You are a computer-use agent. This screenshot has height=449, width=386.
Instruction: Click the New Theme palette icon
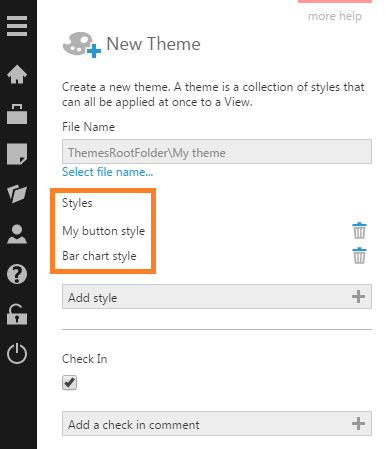point(82,45)
